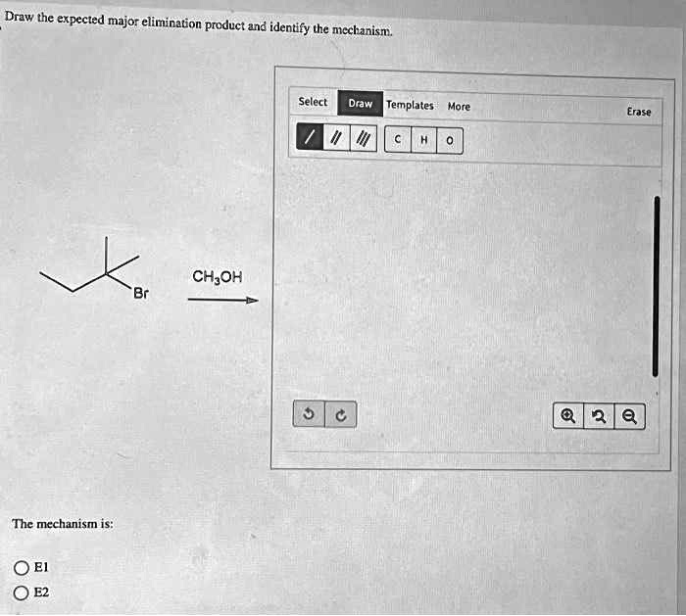This screenshot has width=686, height=616.
Task: Click the Erase button
Action: (639, 112)
